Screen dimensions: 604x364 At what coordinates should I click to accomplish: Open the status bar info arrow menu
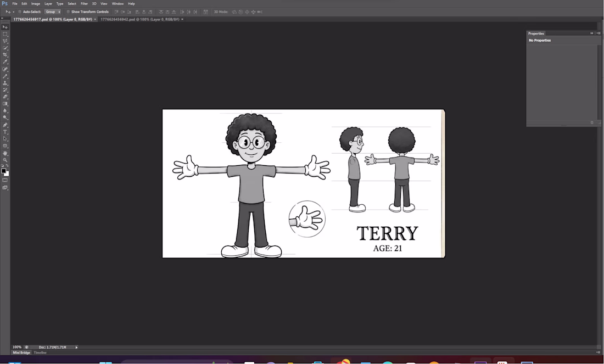76,348
